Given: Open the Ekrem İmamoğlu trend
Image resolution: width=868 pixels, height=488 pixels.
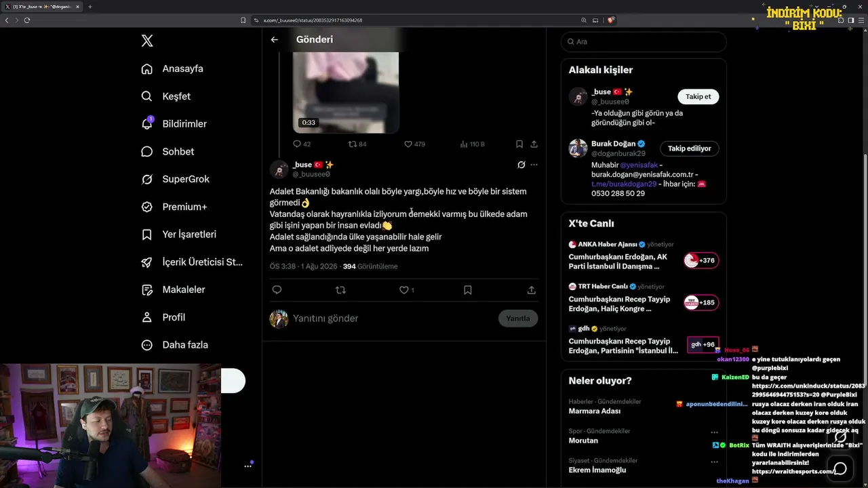Looking at the screenshot, I should 597,470.
